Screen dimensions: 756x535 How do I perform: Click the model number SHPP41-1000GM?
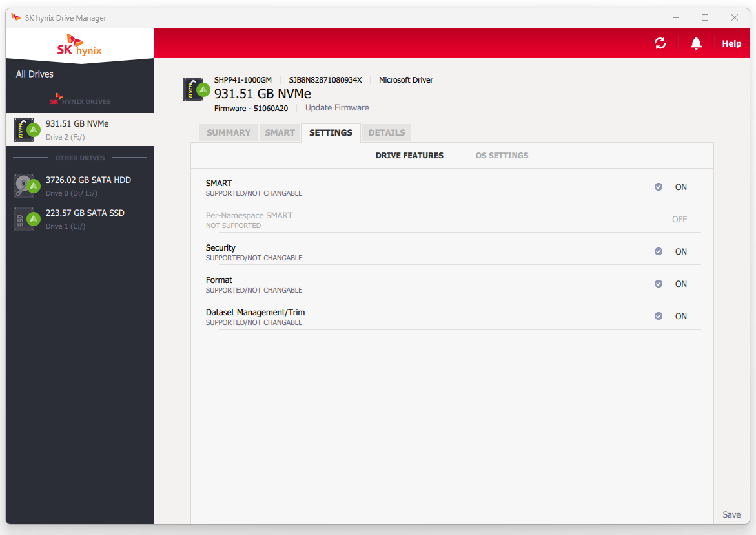point(243,80)
